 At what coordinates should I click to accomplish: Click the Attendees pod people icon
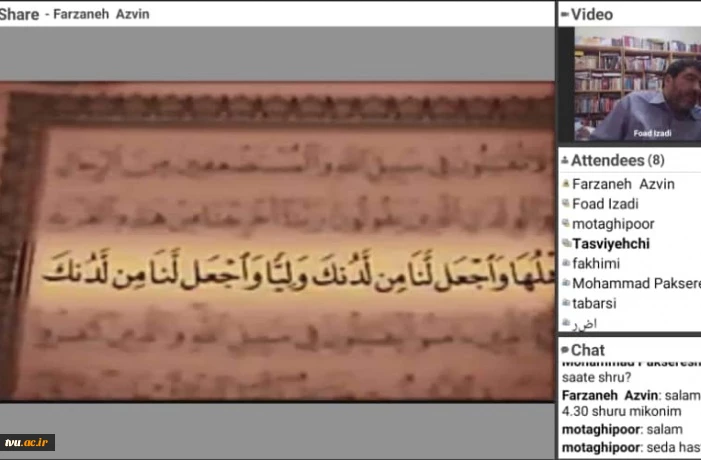(565, 161)
